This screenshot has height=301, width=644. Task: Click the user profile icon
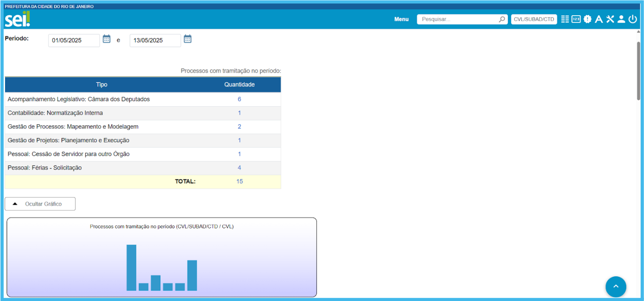[x=621, y=19]
